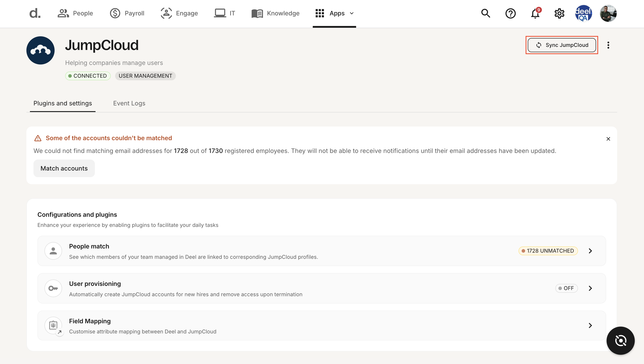Click the search magnifier icon

click(x=486, y=13)
